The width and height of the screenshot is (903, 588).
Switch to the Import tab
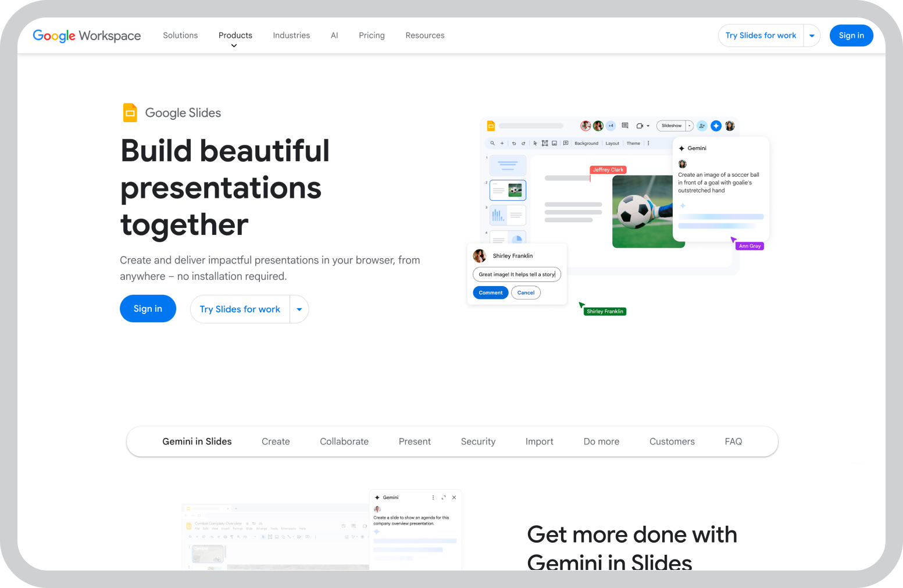(x=540, y=441)
